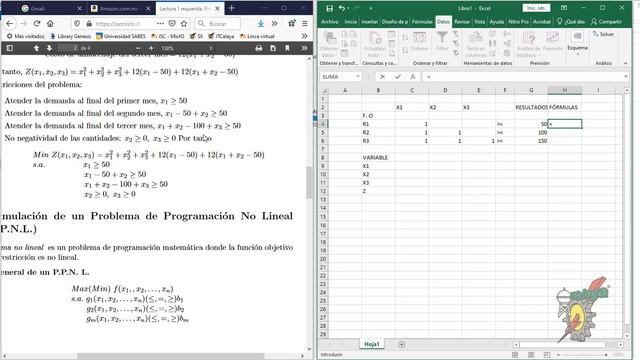This screenshot has height=360, width=640.
Task: Print the PDF document
Action: (x=258, y=48)
